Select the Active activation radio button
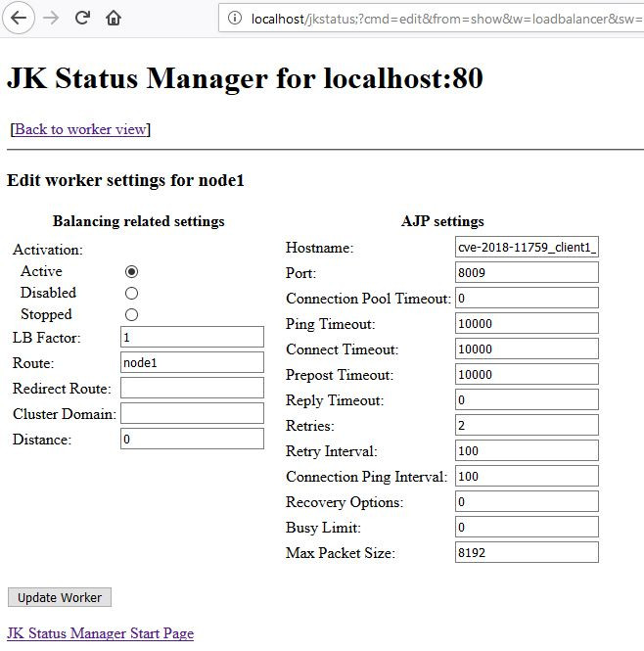The image size is (644, 651). click(x=132, y=271)
